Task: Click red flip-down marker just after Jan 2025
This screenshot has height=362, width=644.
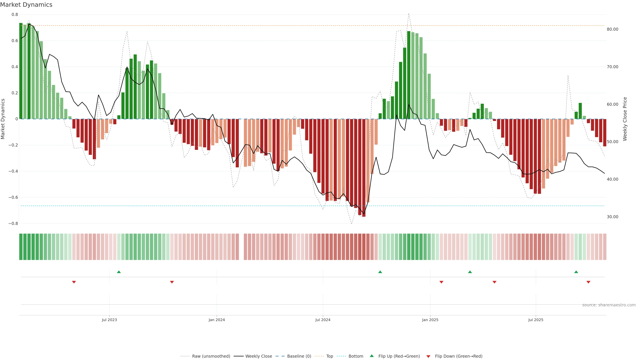Action: (441, 282)
